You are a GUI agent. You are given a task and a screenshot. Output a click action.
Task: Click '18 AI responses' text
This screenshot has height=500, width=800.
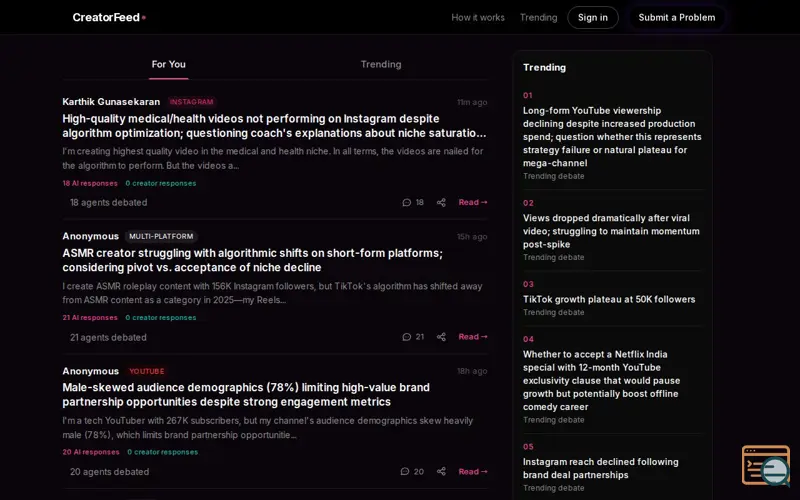(90, 183)
